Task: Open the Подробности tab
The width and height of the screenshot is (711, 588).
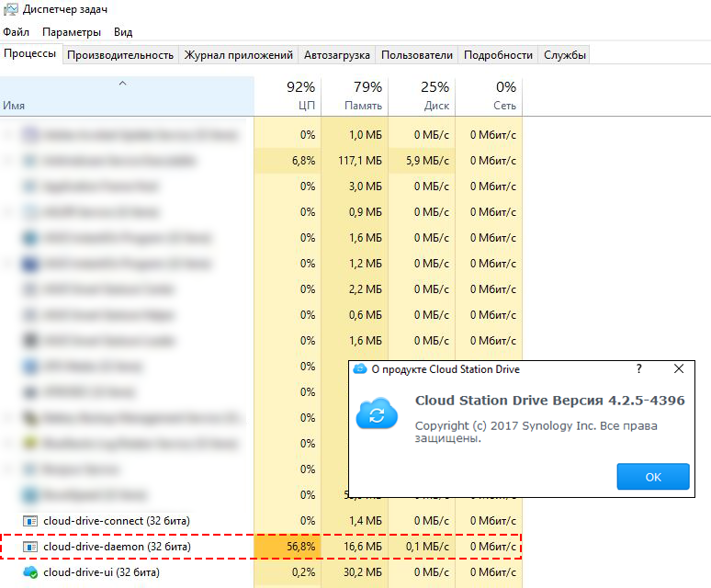Action: (x=498, y=55)
